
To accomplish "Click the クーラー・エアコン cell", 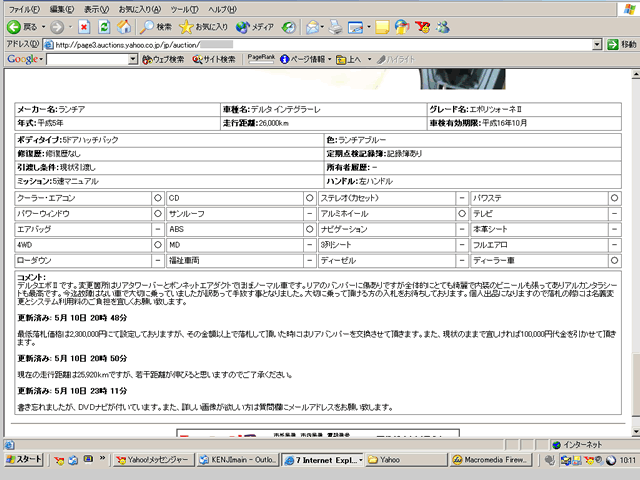I will [x=83, y=198].
